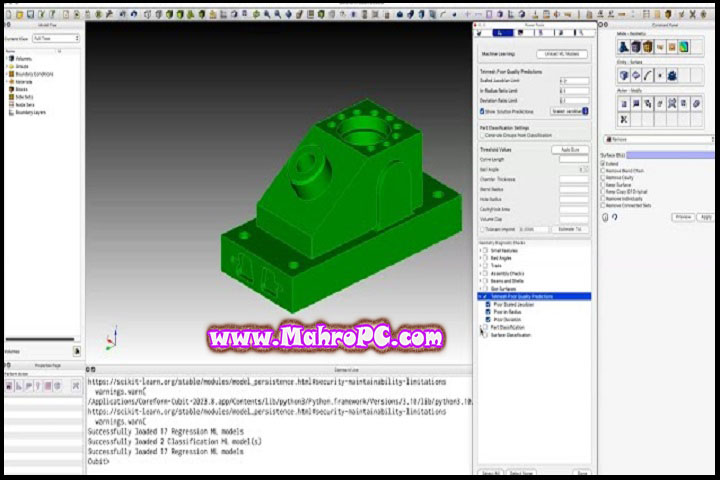Image resolution: width=720 pixels, height=480 pixels.
Task: Click the Auto Size button
Action: click(x=570, y=150)
